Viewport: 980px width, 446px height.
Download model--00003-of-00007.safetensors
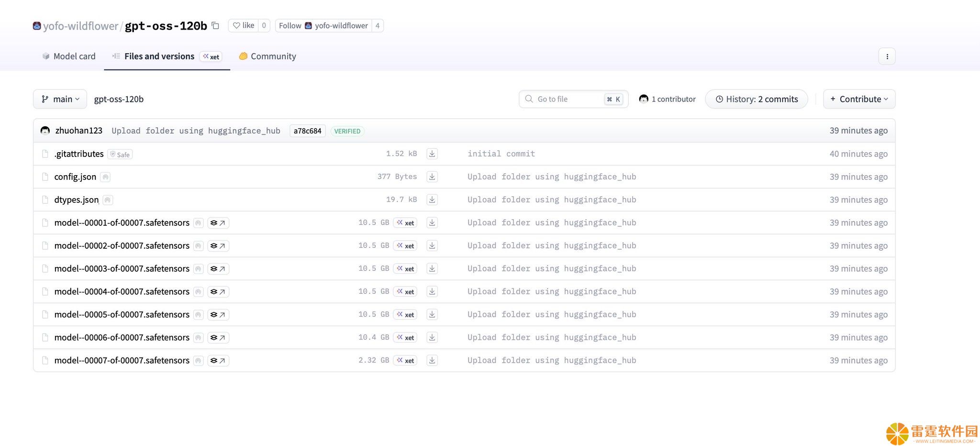click(x=432, y=268)
